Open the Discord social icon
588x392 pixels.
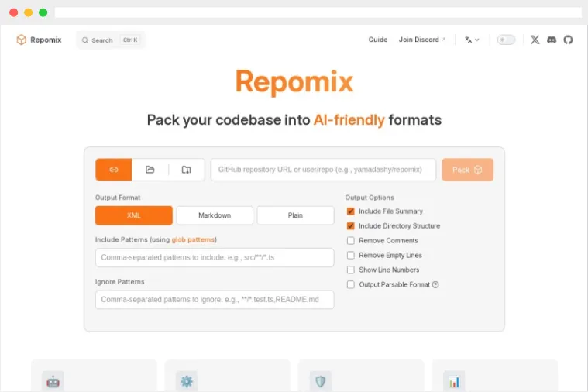pyautogui.click(x=552, y=40)
